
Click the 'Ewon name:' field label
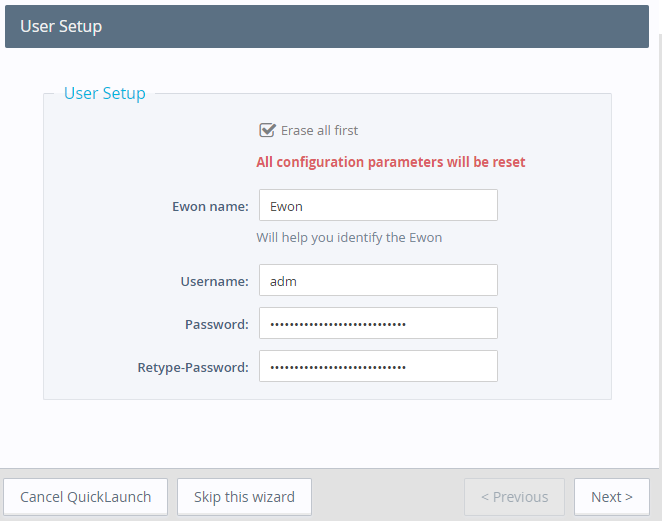(210, 206)
